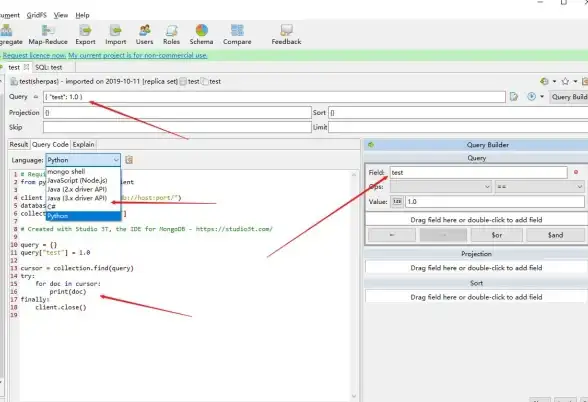Click Sort drop area in Query Builder
588x402 pixels.
pos(476,297)
